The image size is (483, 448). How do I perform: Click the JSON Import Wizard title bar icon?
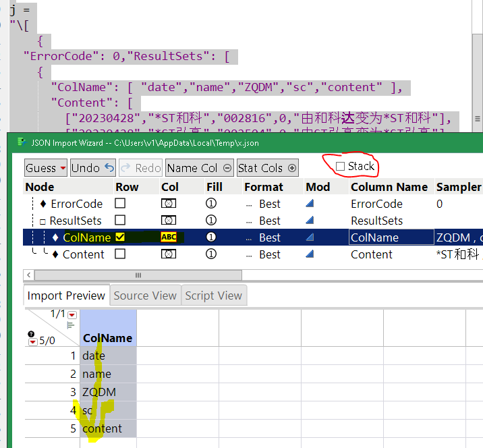(22, 142)
